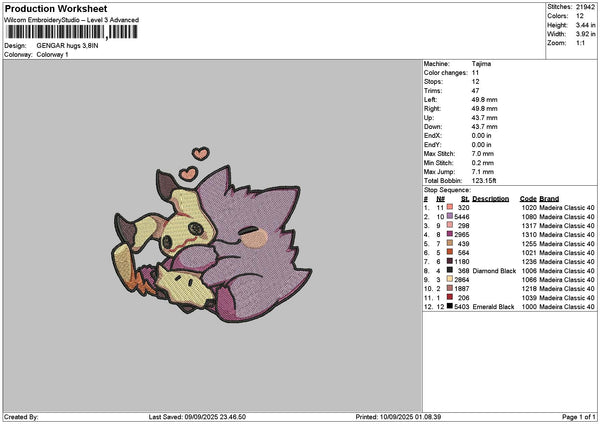Click the Min Stitch value '0.2 mm'

click(x=483, y=163)
